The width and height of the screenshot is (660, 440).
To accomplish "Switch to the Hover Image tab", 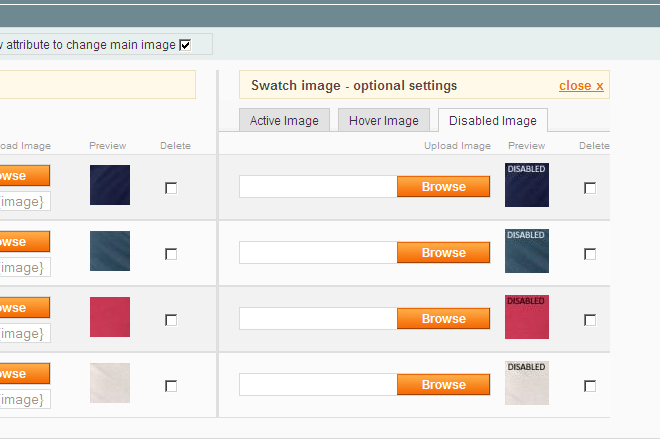I will 384,121.
